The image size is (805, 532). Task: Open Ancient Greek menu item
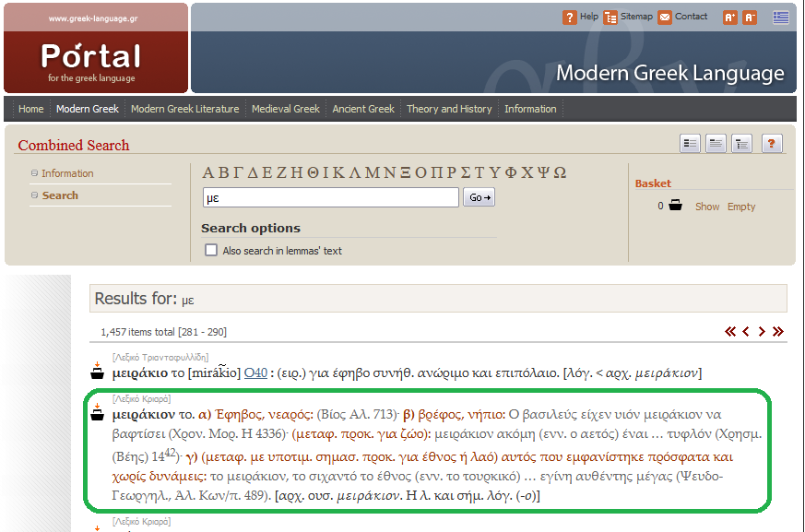coord(363,109)
